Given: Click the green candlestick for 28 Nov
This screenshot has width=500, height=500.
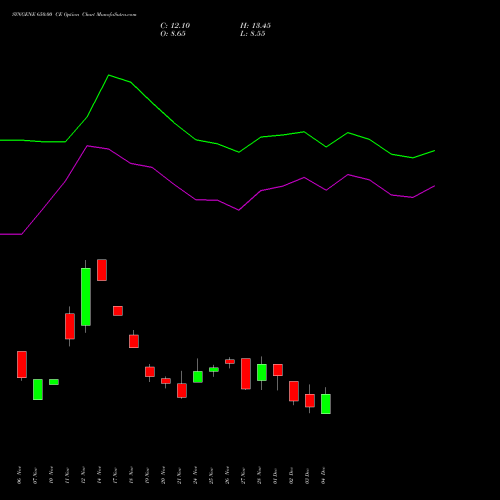Looking at the screenshot, I should [262, 372].
